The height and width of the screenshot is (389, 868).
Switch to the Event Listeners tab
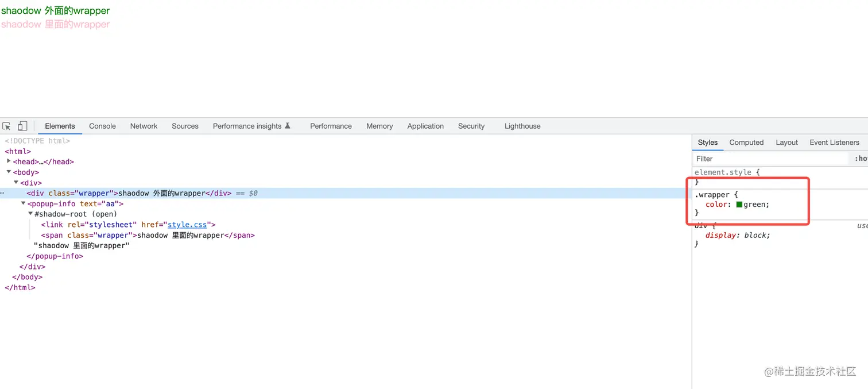[x=834, y=142]
